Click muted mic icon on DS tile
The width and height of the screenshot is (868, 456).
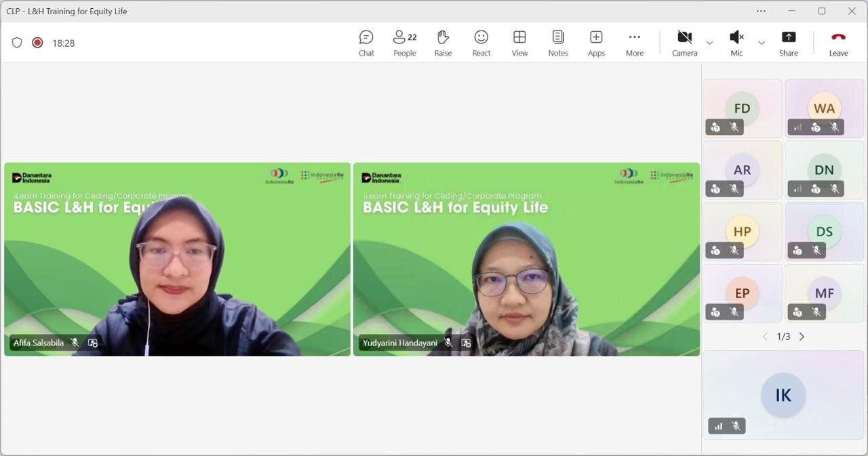[816, 250]
